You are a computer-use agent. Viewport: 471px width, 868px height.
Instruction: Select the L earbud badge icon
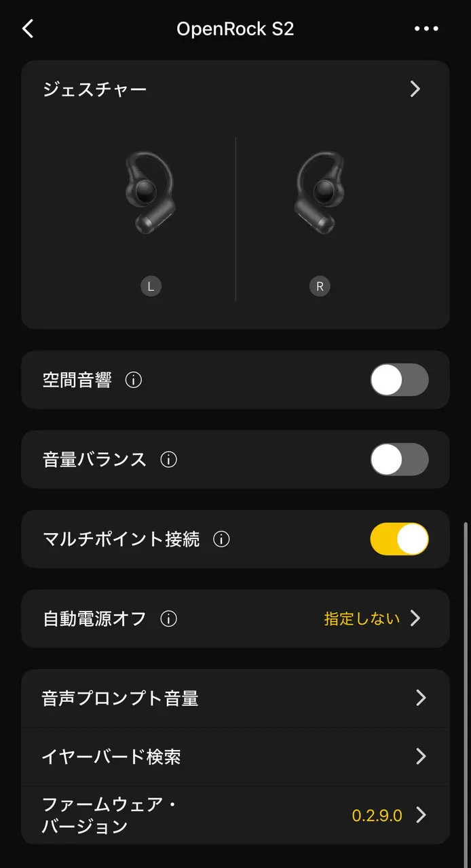tap(151, 286)
